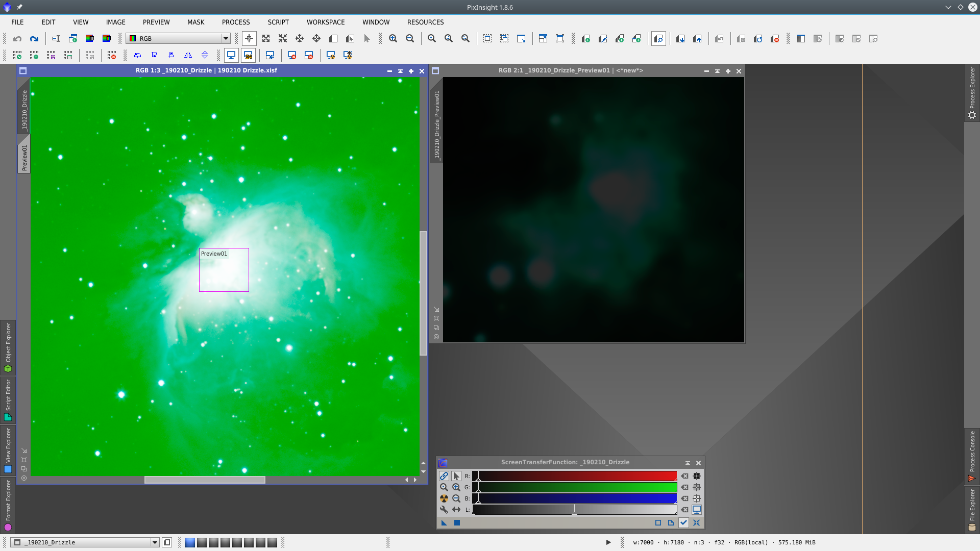Viewport: 980px width, 551px height.
Task: Click the STF Auto Stretch radiation icon
Action: pyautogui.click(x=444, y=498)
